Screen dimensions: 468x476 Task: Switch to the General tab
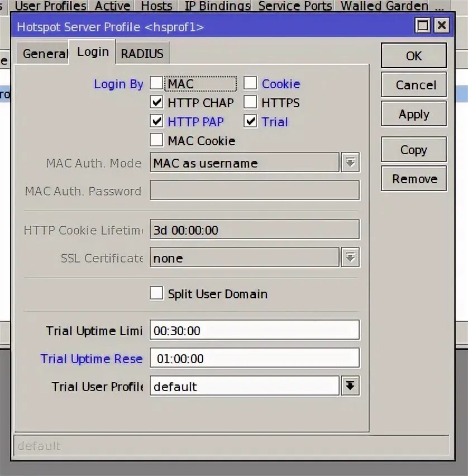45,53
